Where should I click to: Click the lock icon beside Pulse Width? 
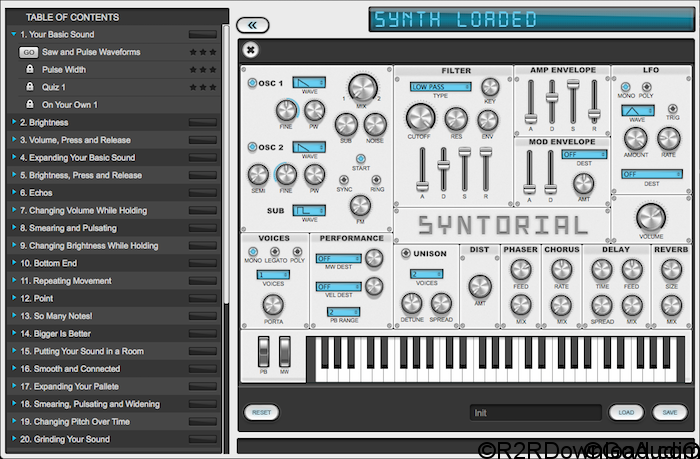pyautogui.click(x=29, y=69)
